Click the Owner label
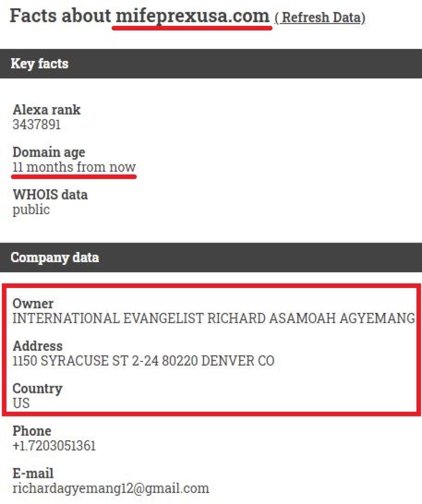Image resolution: width=422 pixels, height=504 pixels. pyautogui.click(x=33, y=303)
